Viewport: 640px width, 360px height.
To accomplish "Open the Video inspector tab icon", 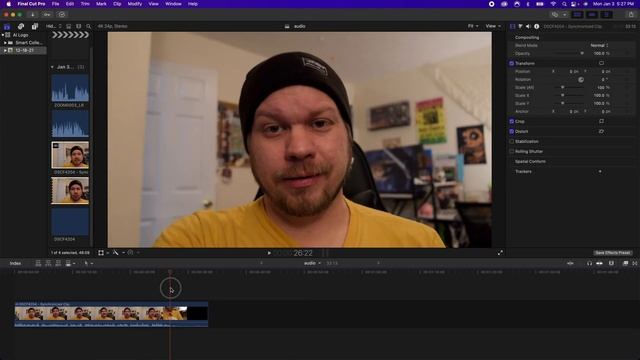I will [x=513, y=26].
